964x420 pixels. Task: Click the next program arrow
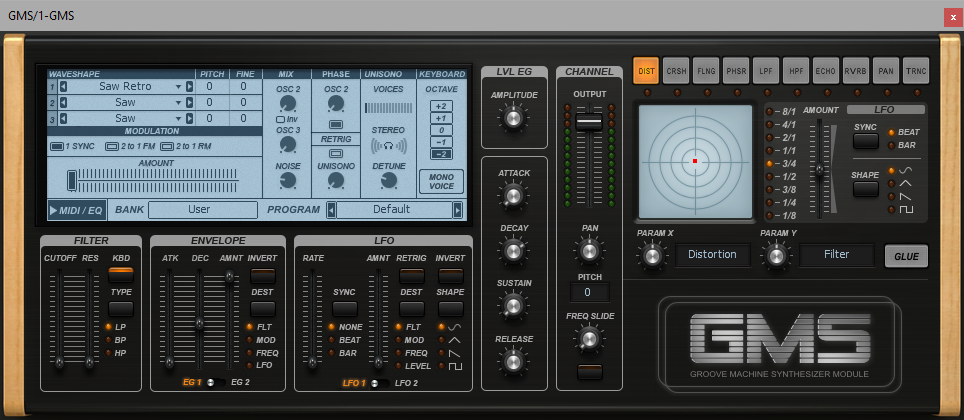click(457, 210)
